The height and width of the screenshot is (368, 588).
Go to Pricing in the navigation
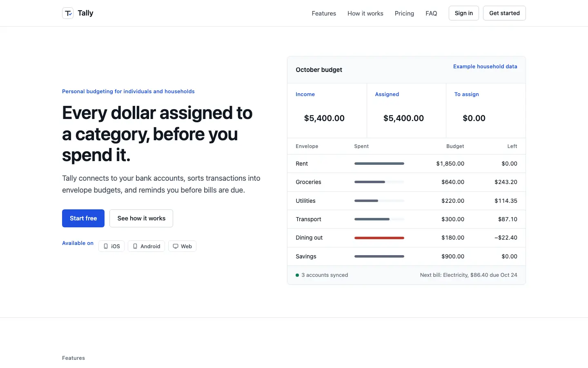click(x=404, y=13)
